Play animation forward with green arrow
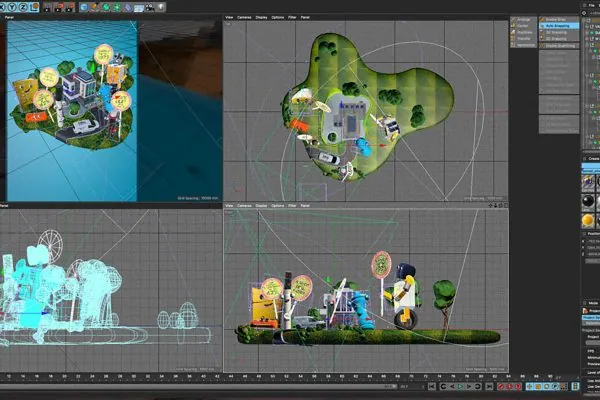 coord(461,387)
